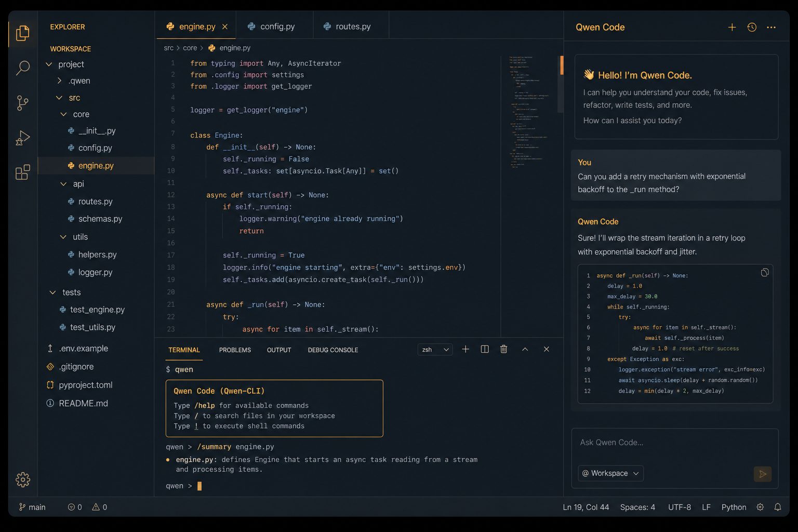Send the message in Qwen Code
The image size is (798, 532).
763,474
